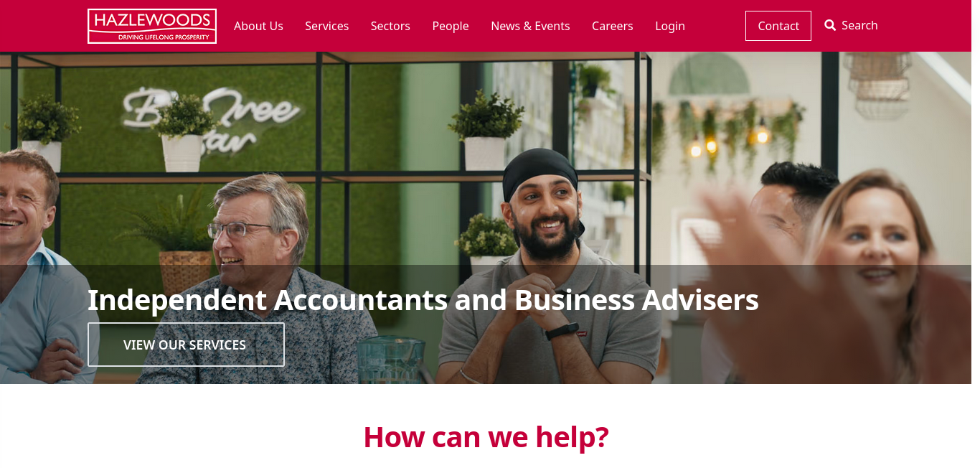Select the Search text label

pyautogui.click(x=859, y=25)
